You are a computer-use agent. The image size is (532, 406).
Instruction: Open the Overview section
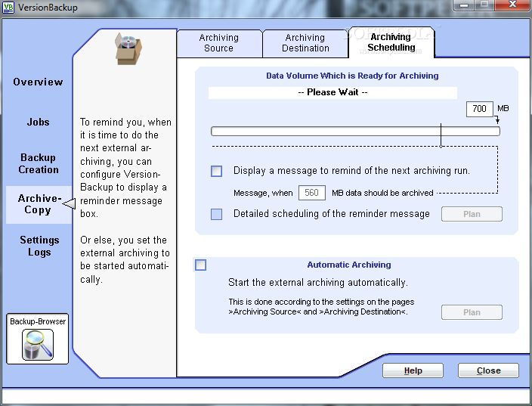click(38, 82)
